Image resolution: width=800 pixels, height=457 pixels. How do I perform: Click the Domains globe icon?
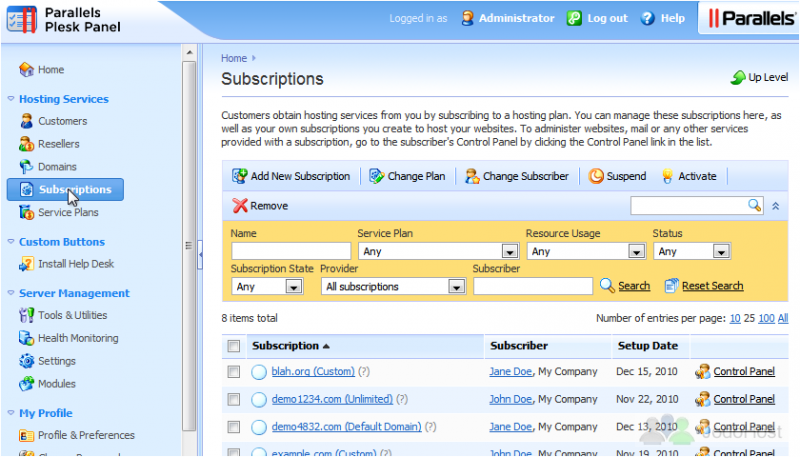click(x=26, y=166)
